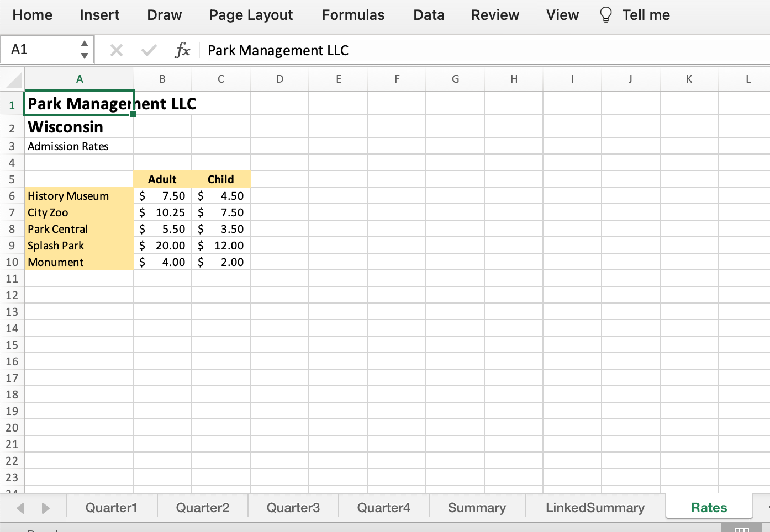Select row 20 header
Screen dimensions: 770x532
coord(12,428)
